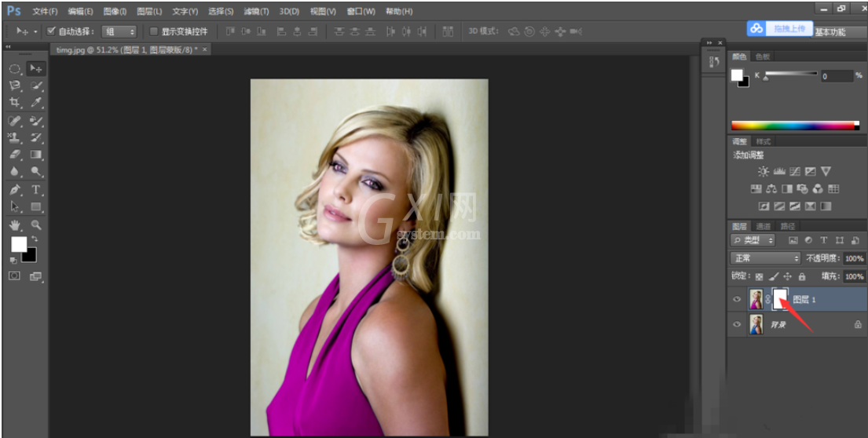Switch to 通道 tab

pyautogui.click(x=764, y=226)
